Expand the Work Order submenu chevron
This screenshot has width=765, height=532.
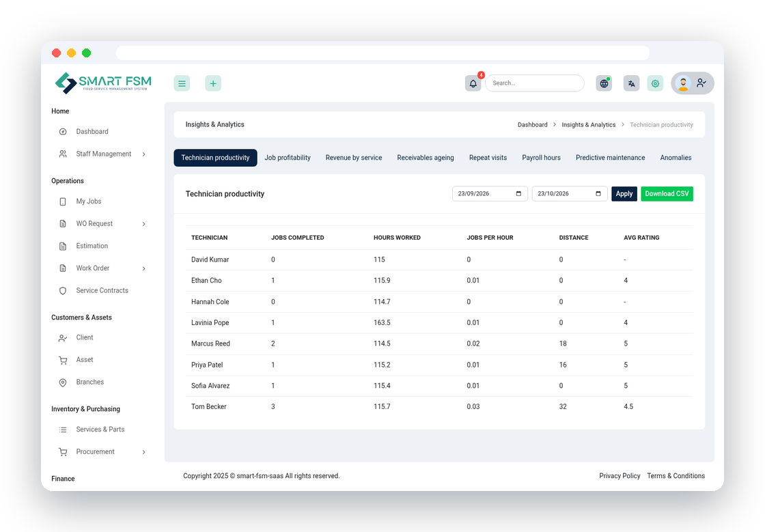144,268
